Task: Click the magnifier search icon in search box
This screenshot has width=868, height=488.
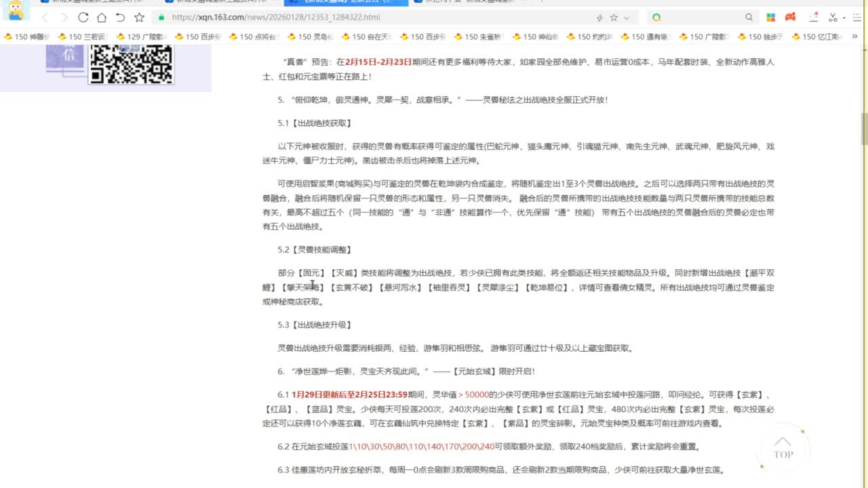Action: [x=749, y=18]
